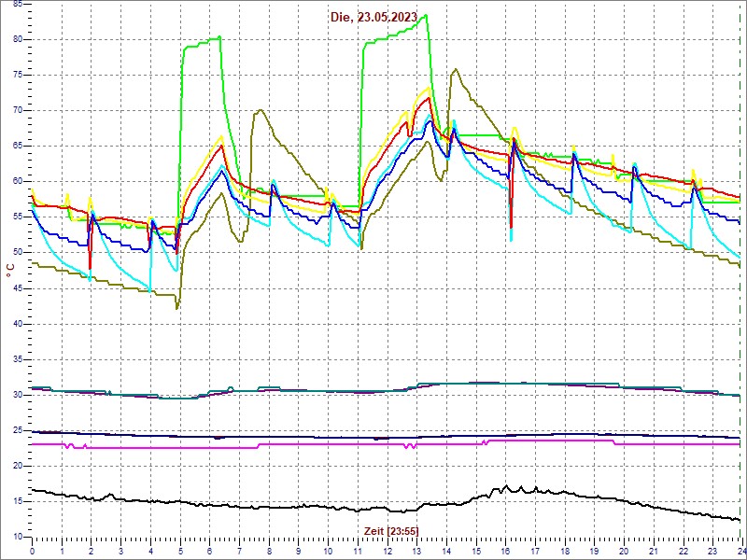
Task: Click hour 17 on the time axis
Action: [x=534, y=551]
